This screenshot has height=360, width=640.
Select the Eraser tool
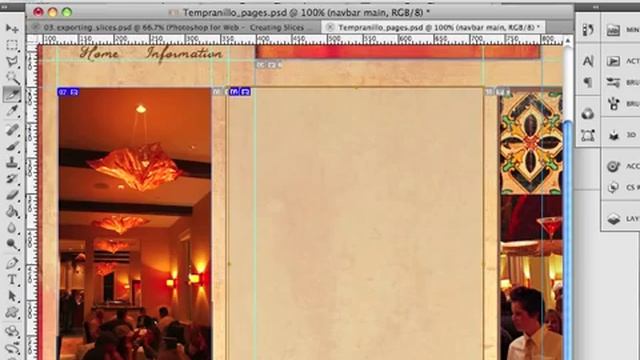click(12, 195)
